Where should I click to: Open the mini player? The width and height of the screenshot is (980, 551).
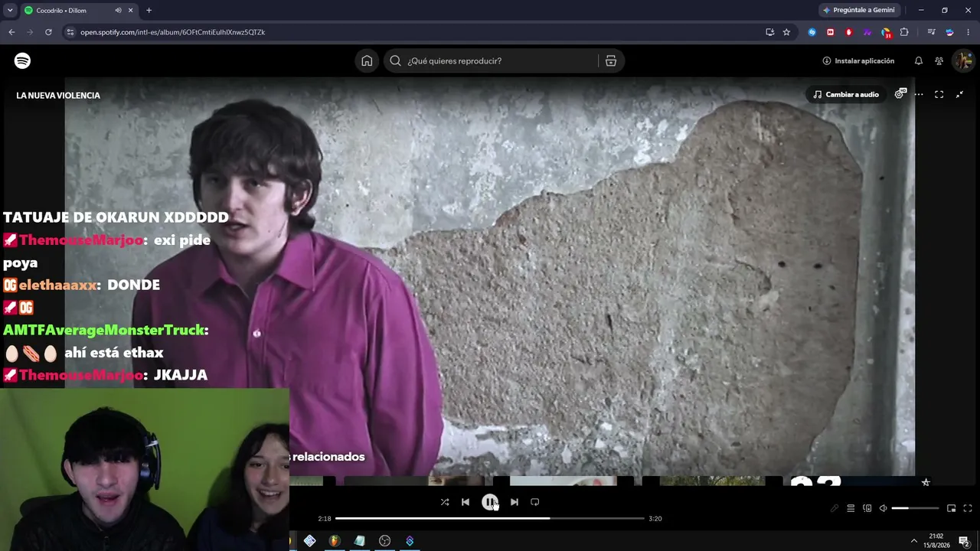(952, 508)
